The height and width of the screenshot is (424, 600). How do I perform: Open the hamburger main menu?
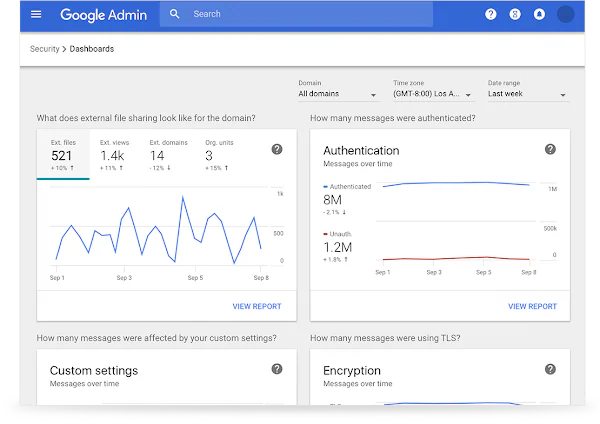tap(36, 15)
